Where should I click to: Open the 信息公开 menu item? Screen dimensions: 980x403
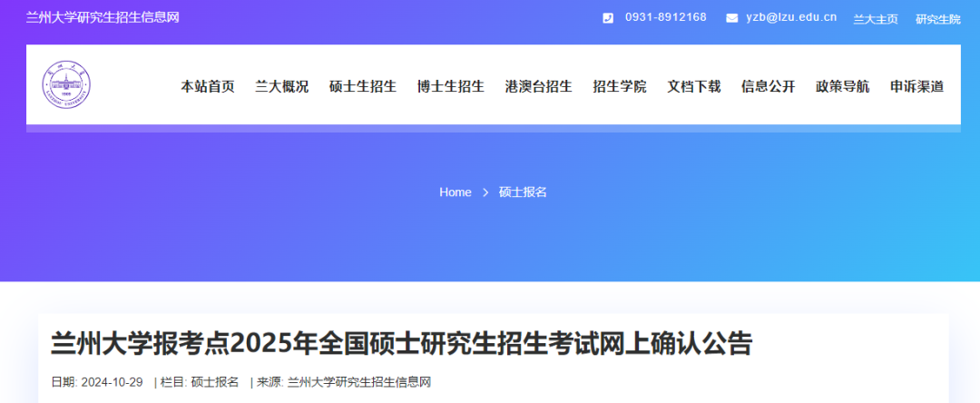click(769, 87)
